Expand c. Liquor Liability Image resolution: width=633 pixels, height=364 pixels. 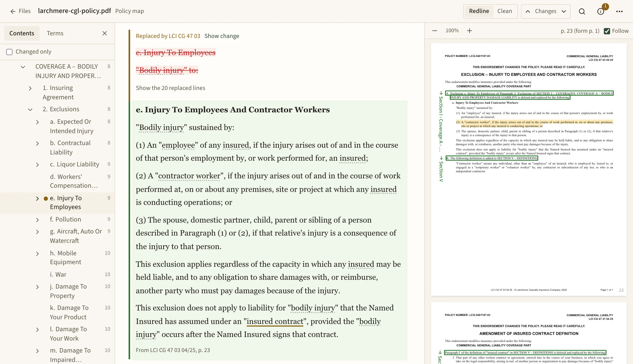point(37,165)
